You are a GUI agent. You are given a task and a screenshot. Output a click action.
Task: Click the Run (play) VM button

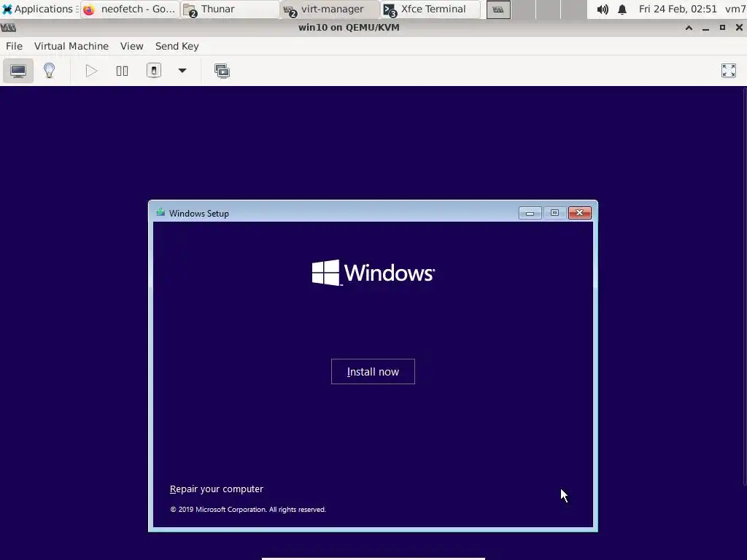point(91,71)
